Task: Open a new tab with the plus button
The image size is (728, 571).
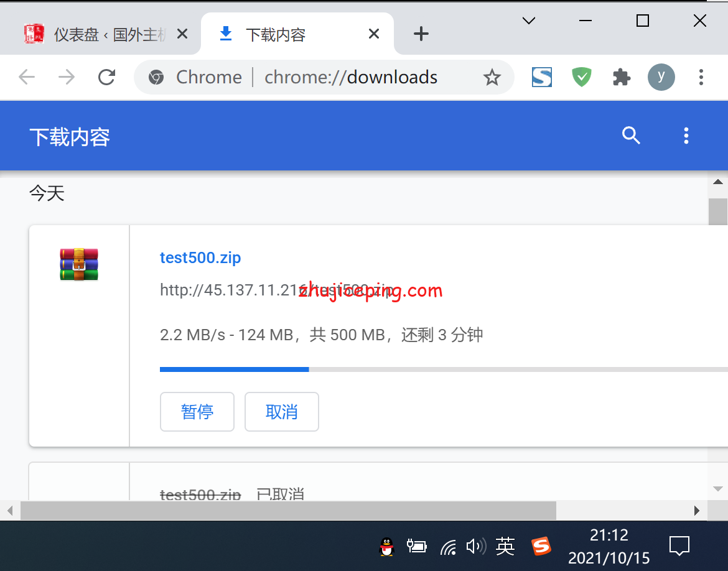Action: click(x=421, y=34)
